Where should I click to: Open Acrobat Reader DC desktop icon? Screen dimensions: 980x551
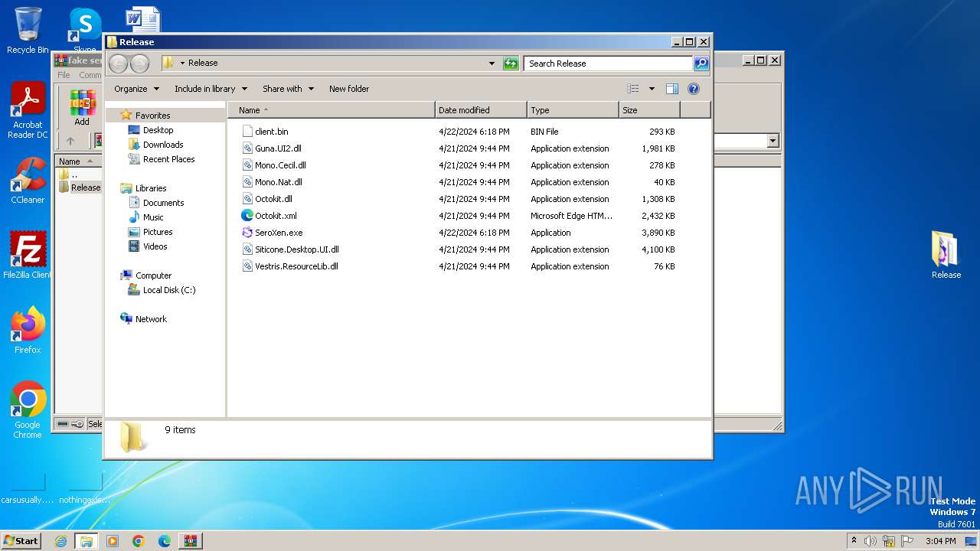(28, 111)
